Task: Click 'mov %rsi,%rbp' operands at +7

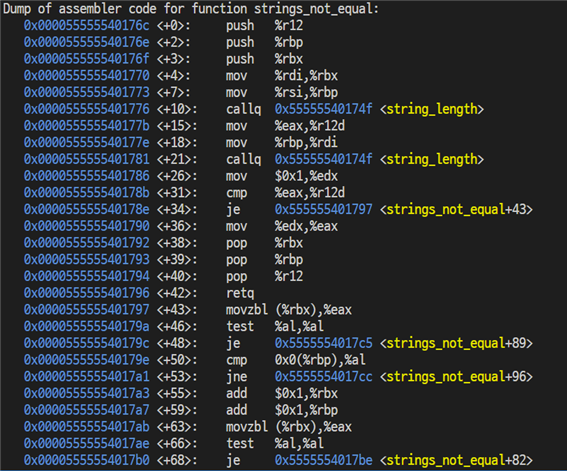Action: coord(306,92)
